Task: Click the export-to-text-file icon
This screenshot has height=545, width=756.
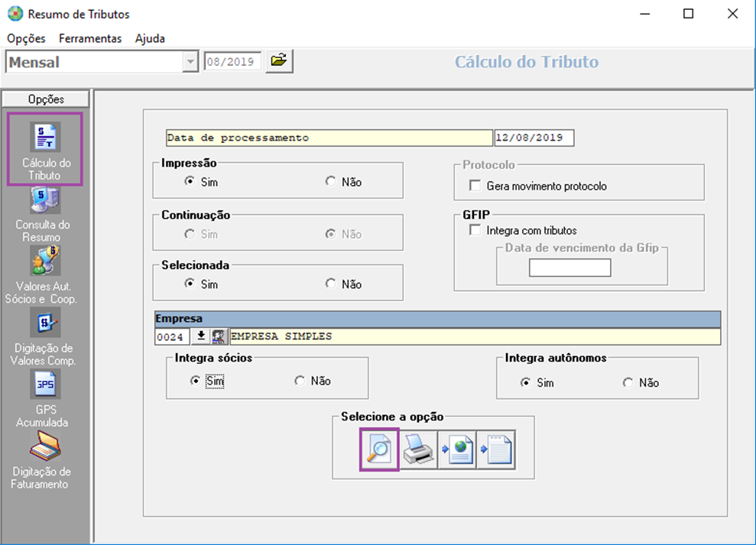Action: (496, 449)
